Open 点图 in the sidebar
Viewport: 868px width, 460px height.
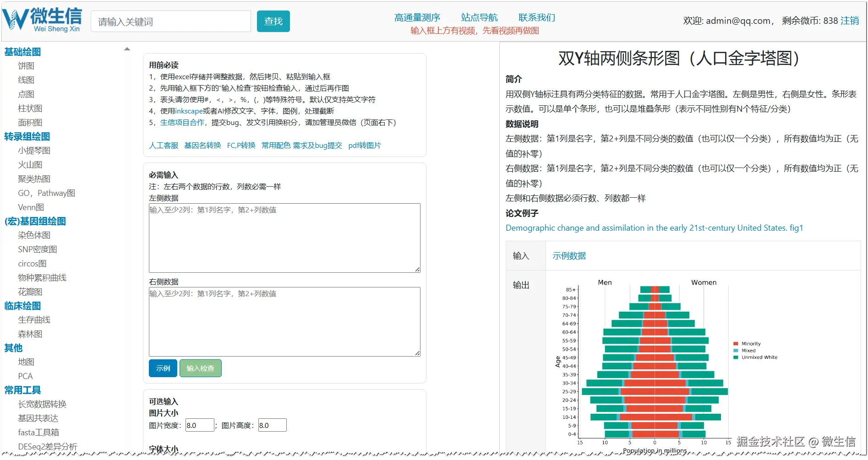(x=26, y=94)
